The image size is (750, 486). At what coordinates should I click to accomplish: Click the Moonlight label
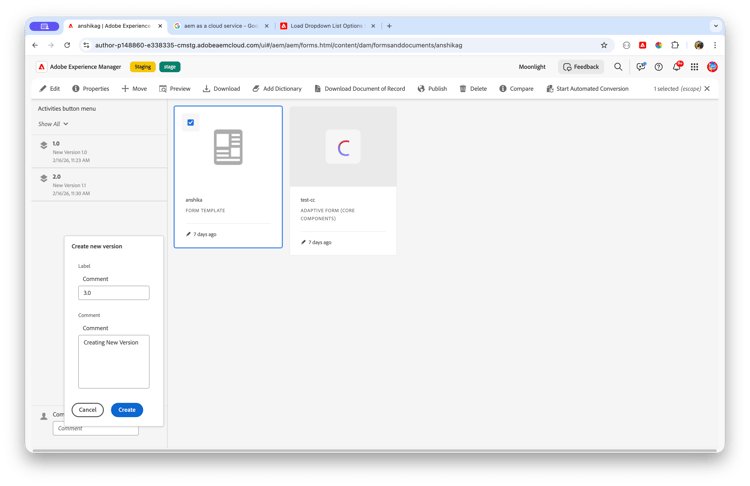(x=532, y=67)
